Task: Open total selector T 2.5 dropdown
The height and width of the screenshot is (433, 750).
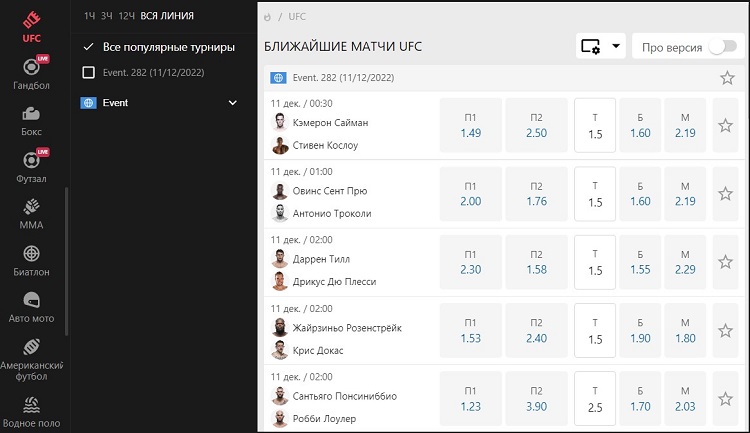Action: click(x=595, y=400)
